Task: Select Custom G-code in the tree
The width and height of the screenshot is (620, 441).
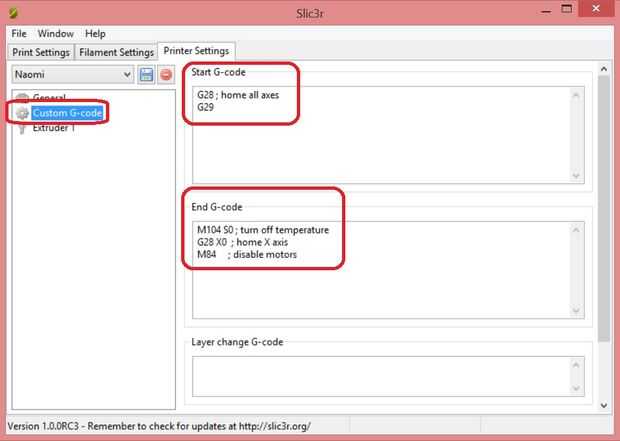Action: [x=67, y=113]
